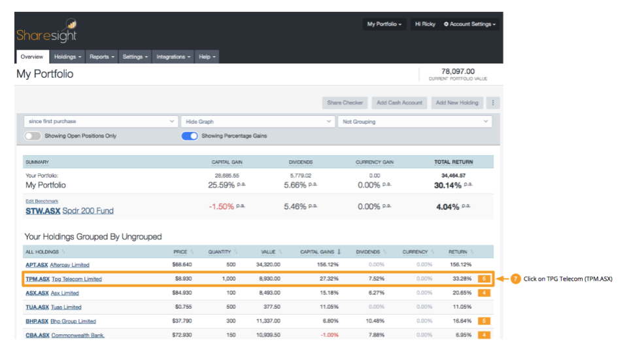The width and height of the screenshot is (644, 361).
Task: Expand the Settings menu
Action: coord(135,57)
